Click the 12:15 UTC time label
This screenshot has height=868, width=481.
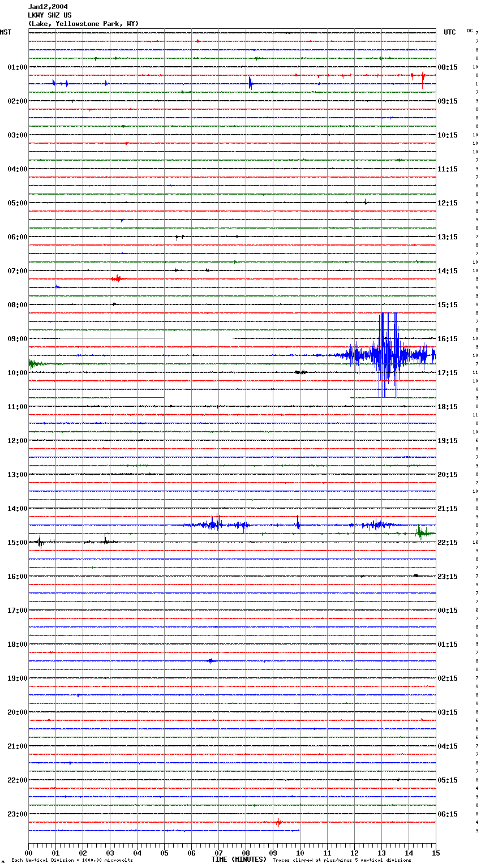448,203
